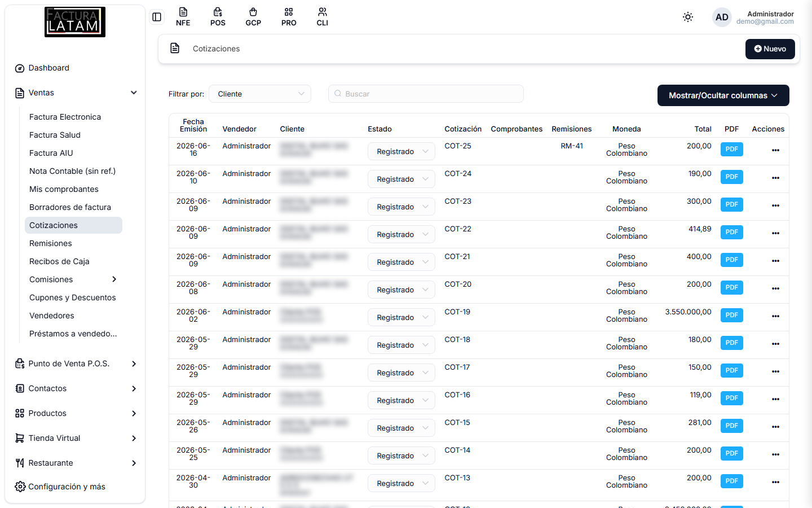Expand the Tienda Virtual menu
812x508 pixels.
point(76,438)
